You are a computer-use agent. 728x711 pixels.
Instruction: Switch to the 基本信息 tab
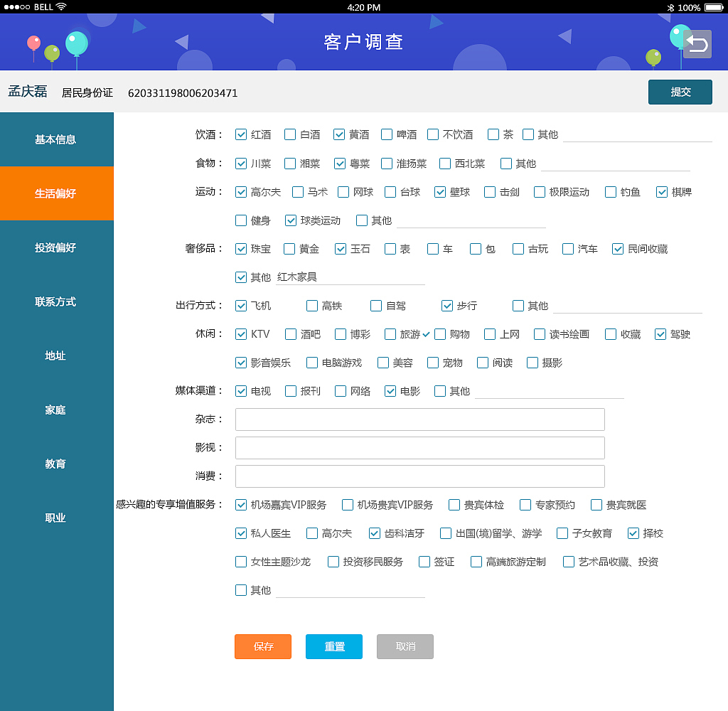click(x=55, y=139)
